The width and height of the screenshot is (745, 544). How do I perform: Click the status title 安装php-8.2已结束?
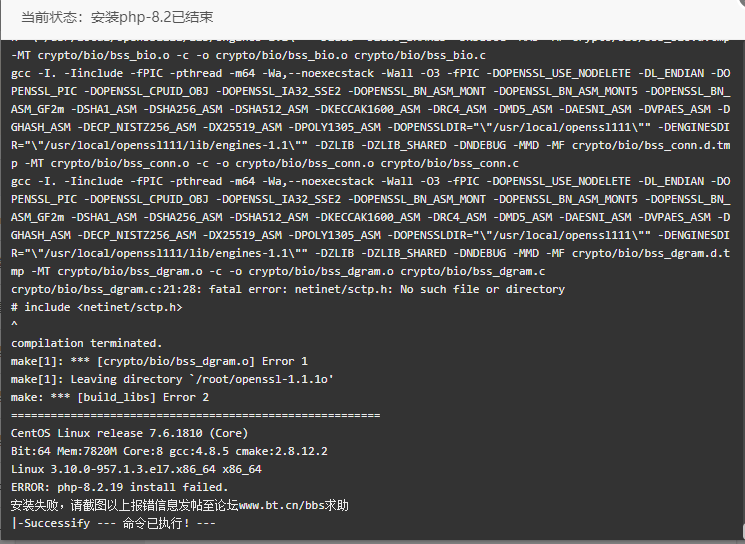(152, 17)
